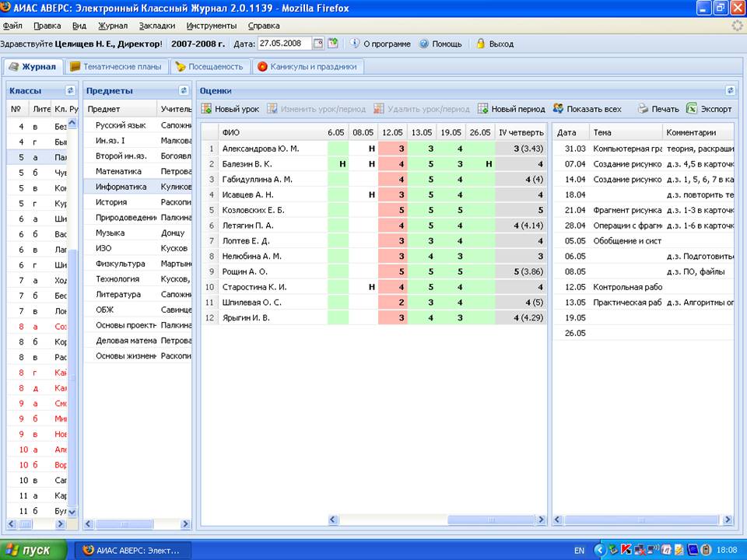Click left arrow of lessons horizontal scrollbar
747x560 pixels.
[558, 520]
